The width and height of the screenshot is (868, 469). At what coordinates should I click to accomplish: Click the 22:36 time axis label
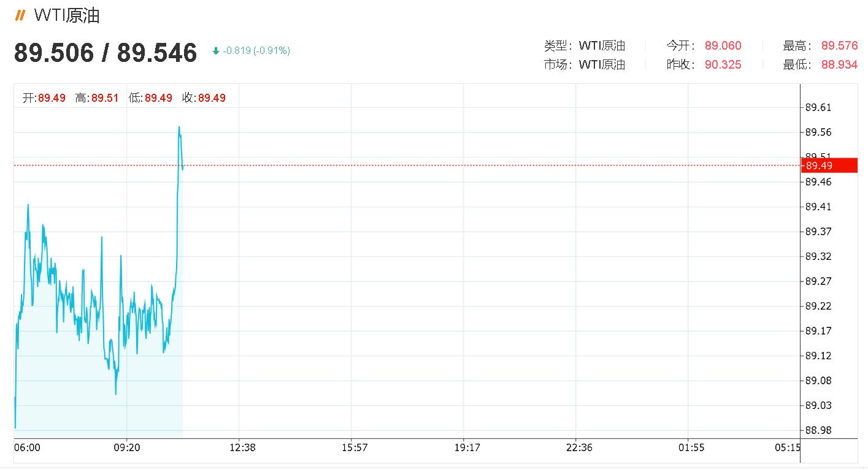pos(580,448)
